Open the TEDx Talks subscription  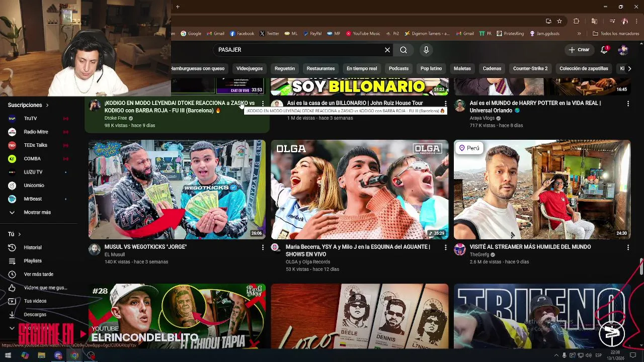(38, 145)
